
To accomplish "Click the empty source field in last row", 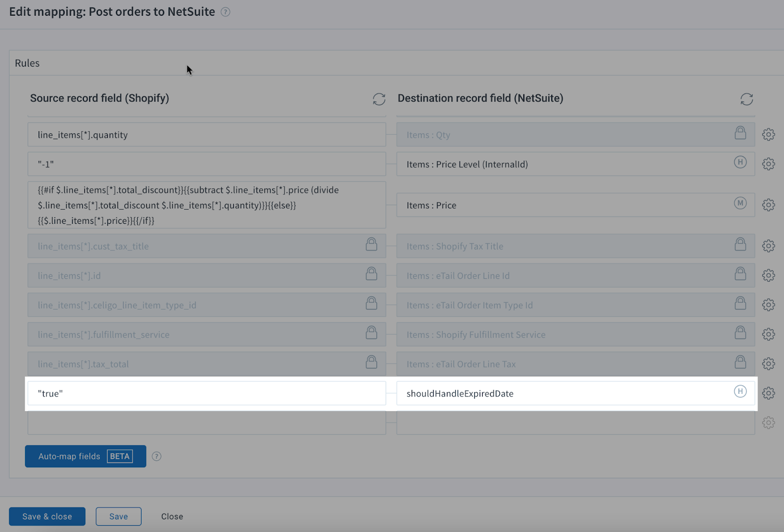I will click(x=207, y=423).
